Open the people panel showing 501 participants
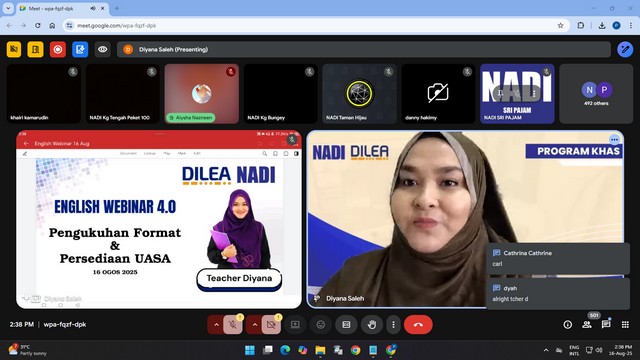This screenshot has width=640, height=360. (587, 324)
